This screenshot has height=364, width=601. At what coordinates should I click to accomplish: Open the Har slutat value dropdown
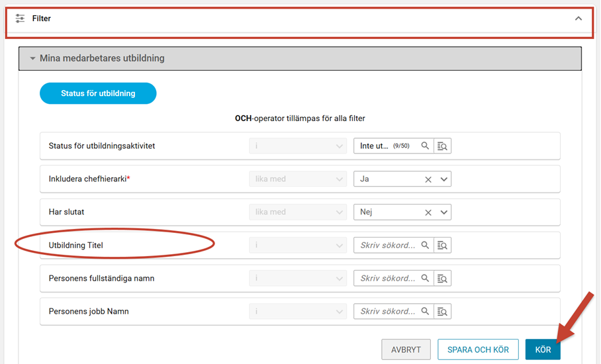pos(444,212)
